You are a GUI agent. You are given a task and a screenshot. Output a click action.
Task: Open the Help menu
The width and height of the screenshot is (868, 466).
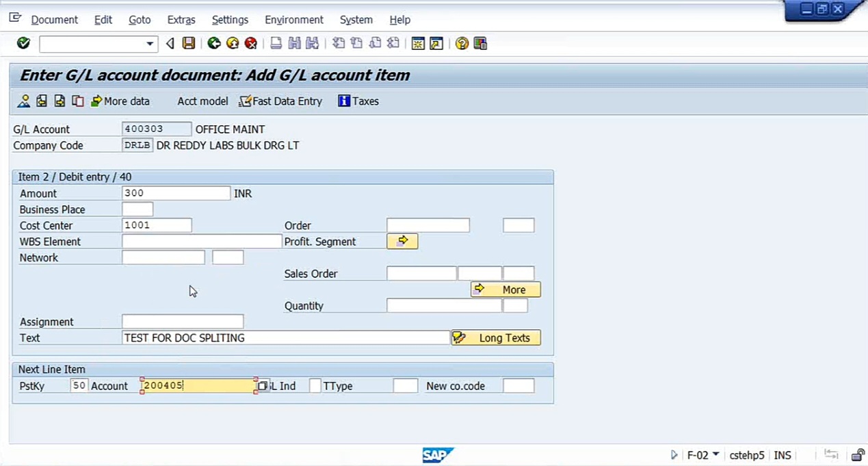[400, 20]
